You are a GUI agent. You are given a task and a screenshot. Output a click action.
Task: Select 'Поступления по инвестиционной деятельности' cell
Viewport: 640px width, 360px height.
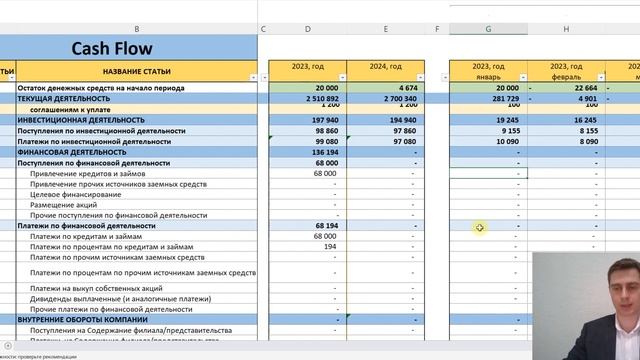point(137,131)
